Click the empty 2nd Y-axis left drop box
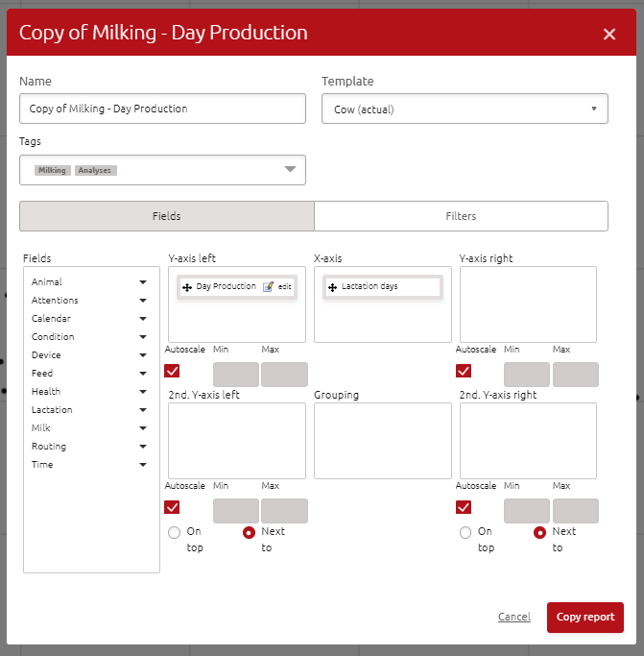Image resolution: width=644 pixels, height=656 pixels. point(237,441)
